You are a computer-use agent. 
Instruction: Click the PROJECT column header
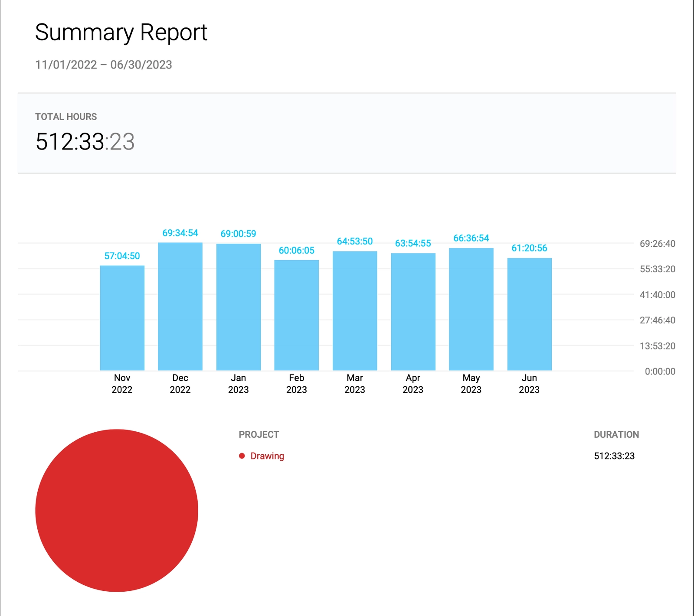click(x=259, y=434)
